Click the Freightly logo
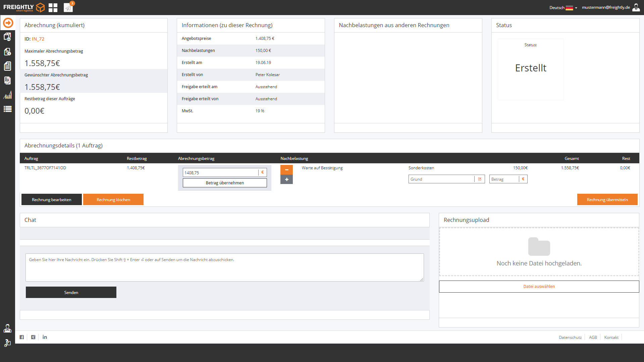The image size is (644, 362). (x=24, y=7)
